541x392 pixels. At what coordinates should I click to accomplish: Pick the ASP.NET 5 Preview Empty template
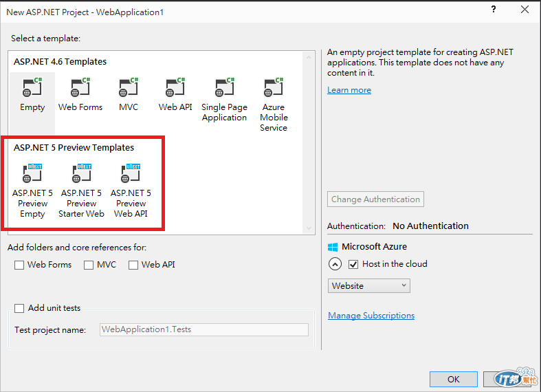pos(32,190)
